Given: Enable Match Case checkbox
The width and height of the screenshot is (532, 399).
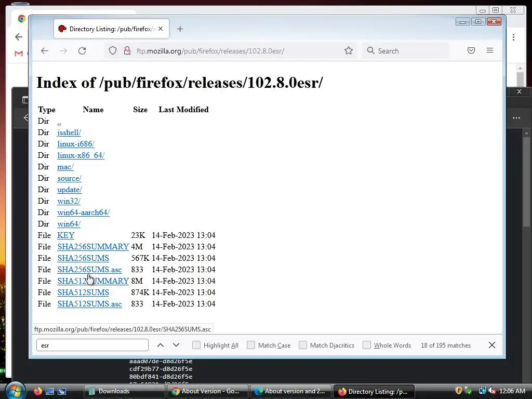Looking at the screenshot, I should point(251,345).
